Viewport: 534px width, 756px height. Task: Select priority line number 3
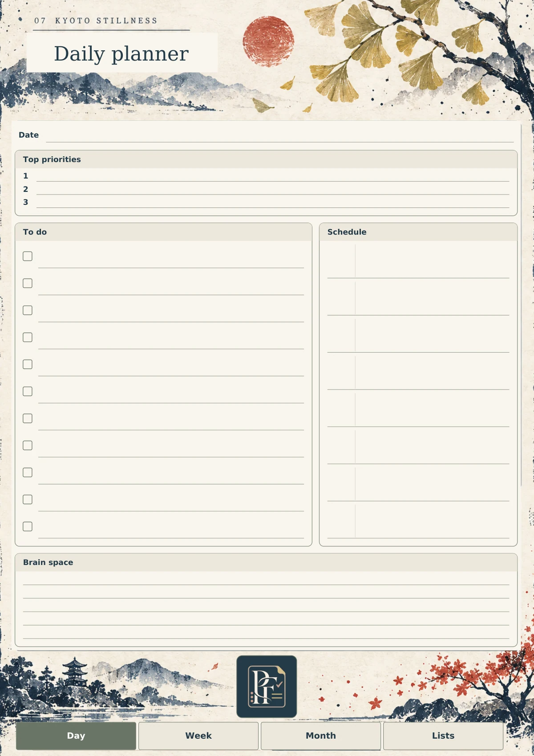tap(273, 202)
